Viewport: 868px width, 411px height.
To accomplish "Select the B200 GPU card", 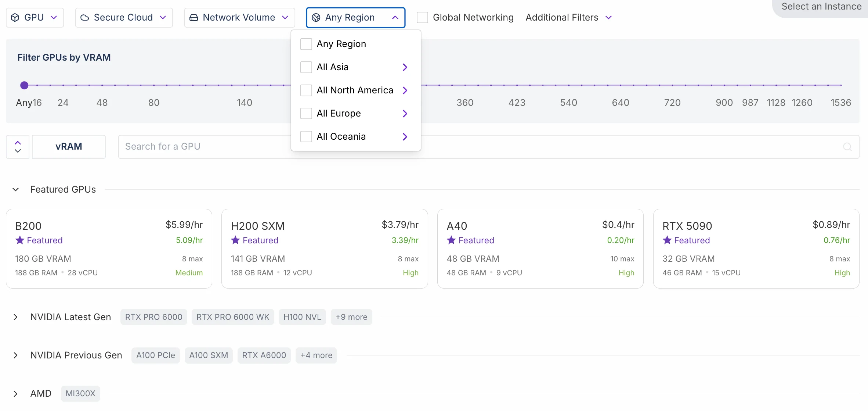I will click(109, 249).
